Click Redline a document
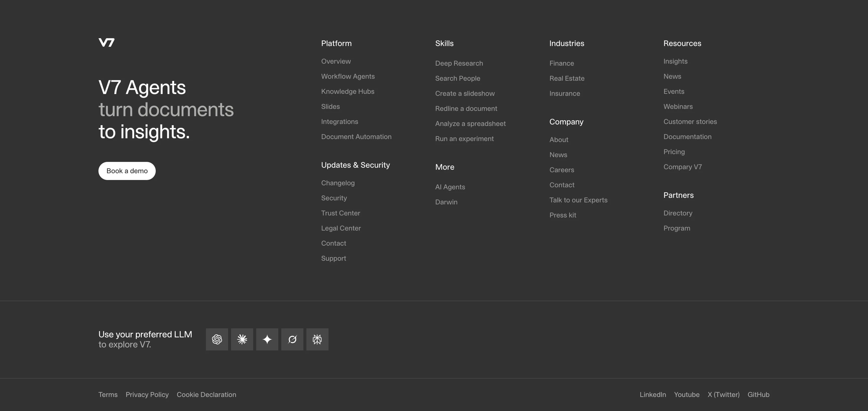 click(x=466, y=109)
